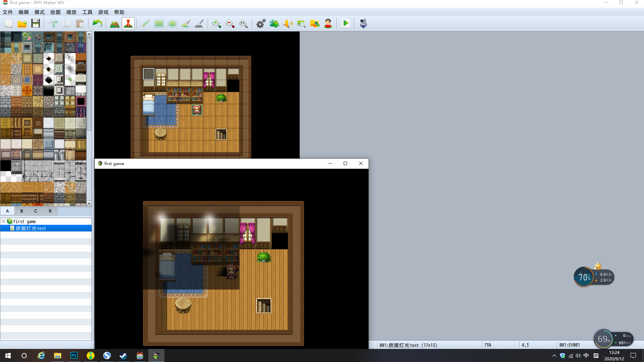Select the Rectangle drawing tool
Screen dimensions: 644x362
tap(159, 23)
